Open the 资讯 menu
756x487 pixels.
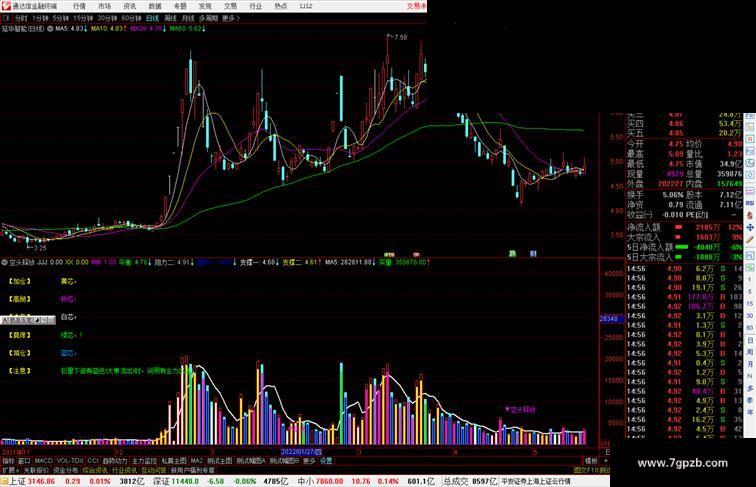[130, 6]
